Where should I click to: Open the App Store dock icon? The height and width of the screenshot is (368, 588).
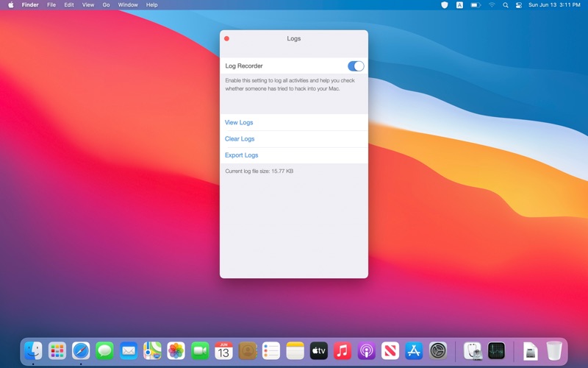pos(413,351)
